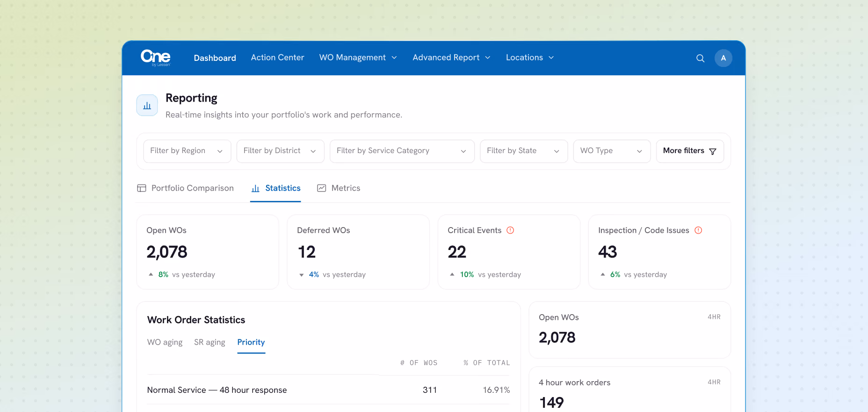Click the 16.91% value in the table

click(496, 390)
